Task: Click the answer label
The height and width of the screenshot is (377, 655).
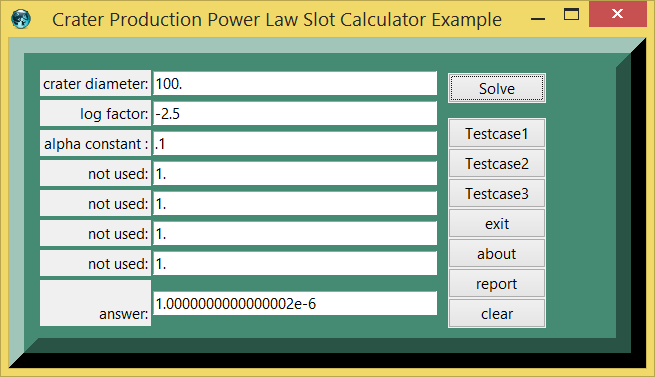Action: (x=95, y=303)
